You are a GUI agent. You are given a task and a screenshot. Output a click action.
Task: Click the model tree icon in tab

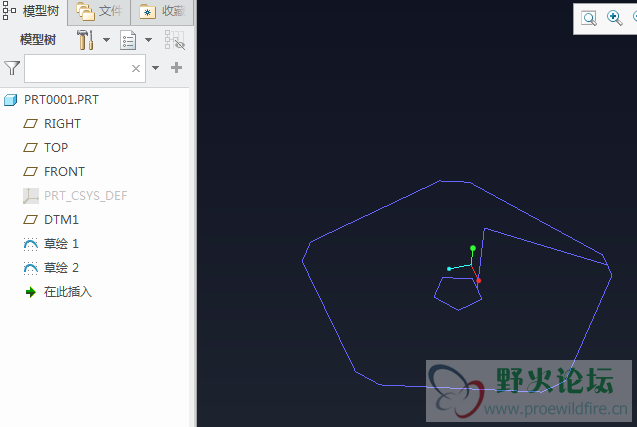pyautogui.click(x=9, y=11)
